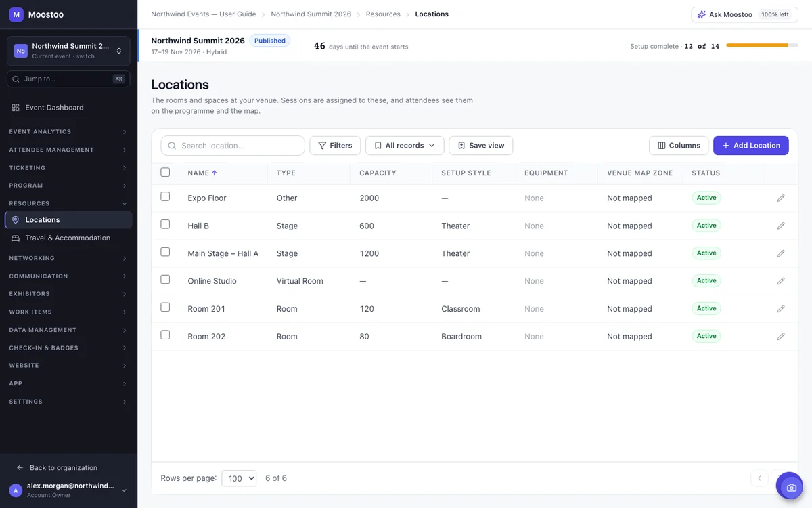Screen dimensions: 812x508
Task: Open Rows per page selector
Action: [x=239, y=478]
